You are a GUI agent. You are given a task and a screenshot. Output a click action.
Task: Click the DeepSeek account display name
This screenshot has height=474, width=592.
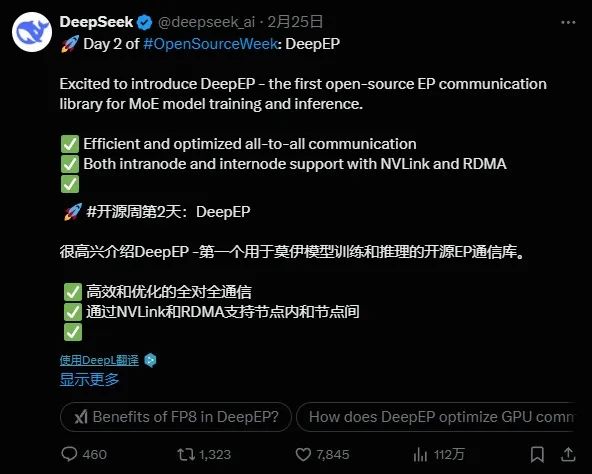coord(96,22)
